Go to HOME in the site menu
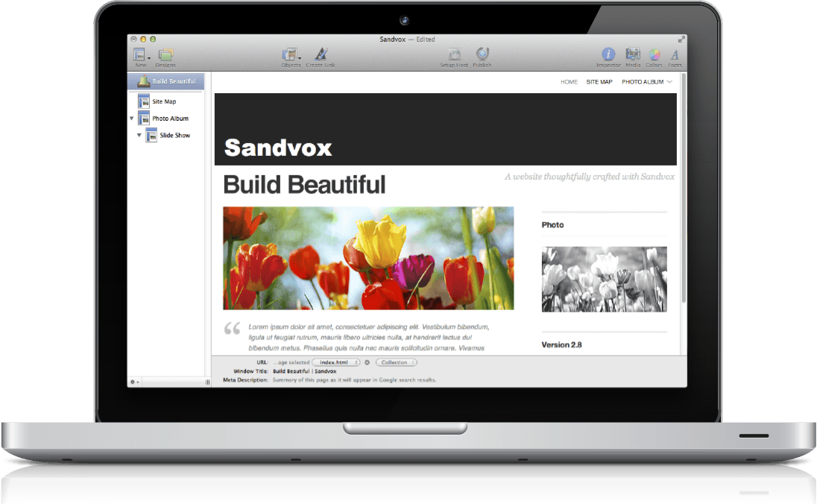817x504 pixels. [569, 82]
